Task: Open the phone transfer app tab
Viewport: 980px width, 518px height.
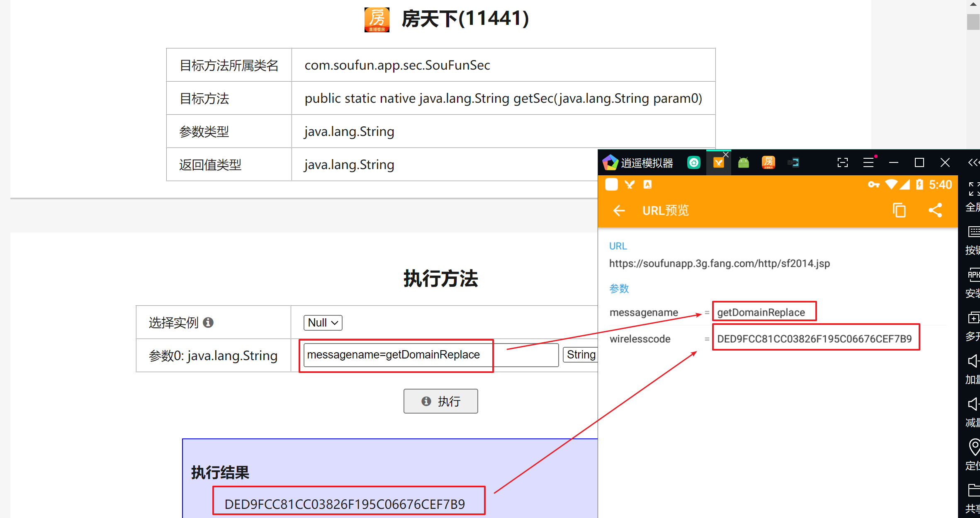Action: (793, 162)
